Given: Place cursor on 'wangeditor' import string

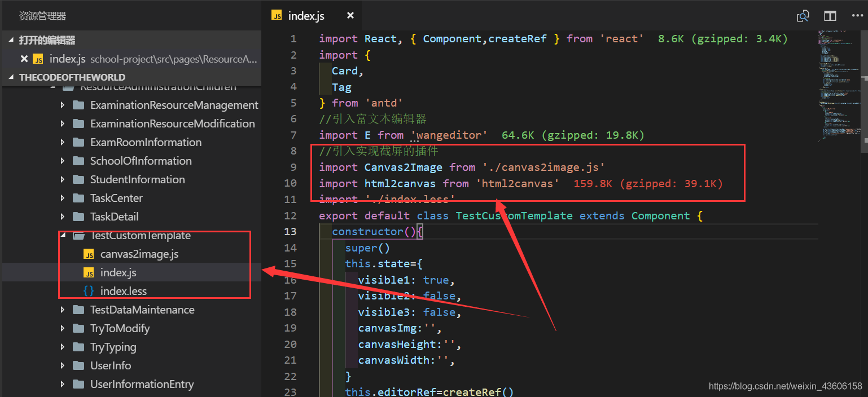Looking at the screenshot, I should coord(449,135).
